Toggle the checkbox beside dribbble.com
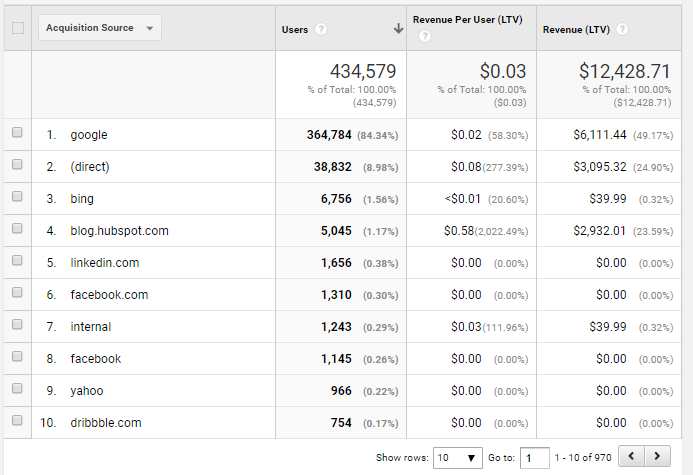The image size is (693, 475). (x=17, y=422)
